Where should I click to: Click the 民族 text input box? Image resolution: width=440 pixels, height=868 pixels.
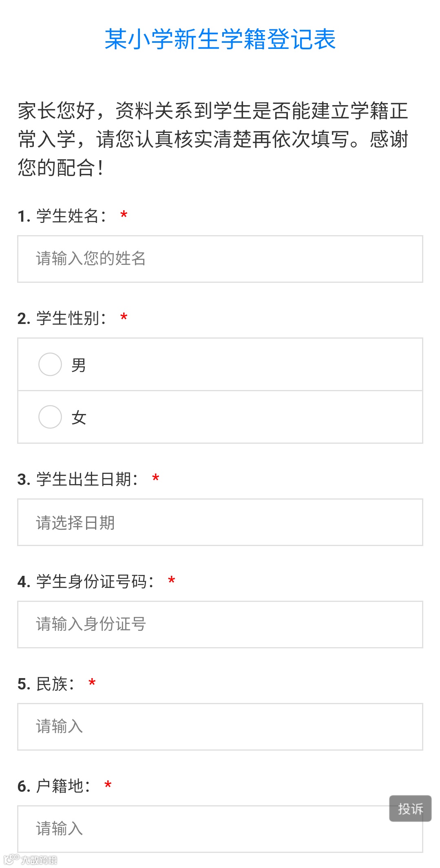tap(220, 727)
